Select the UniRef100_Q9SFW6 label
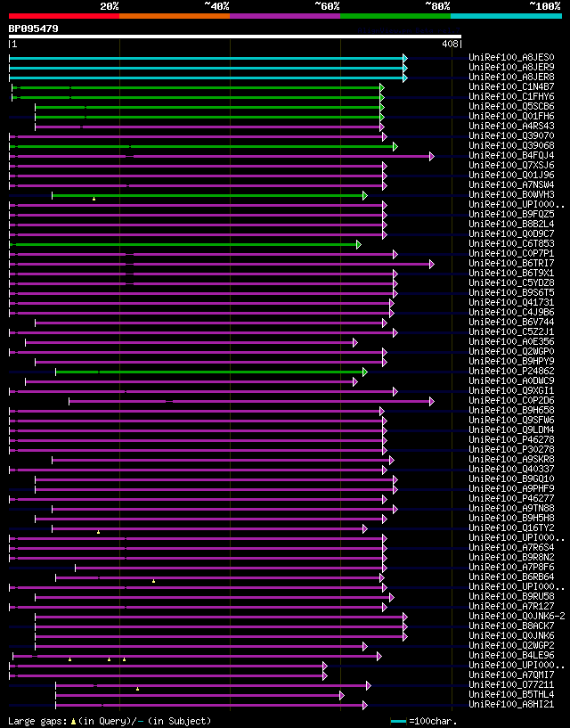Viewport: 570px width, 728px height. click(511, 421)
